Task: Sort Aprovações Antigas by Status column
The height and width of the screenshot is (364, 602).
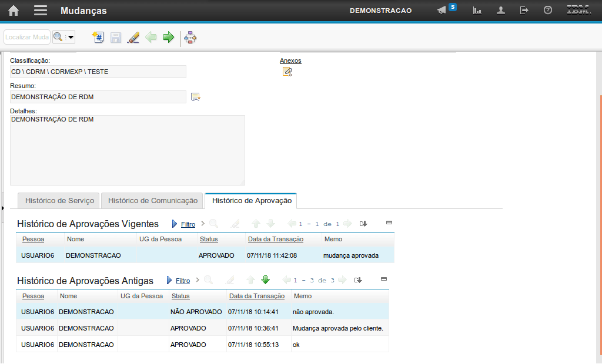Action: [180, 296]
